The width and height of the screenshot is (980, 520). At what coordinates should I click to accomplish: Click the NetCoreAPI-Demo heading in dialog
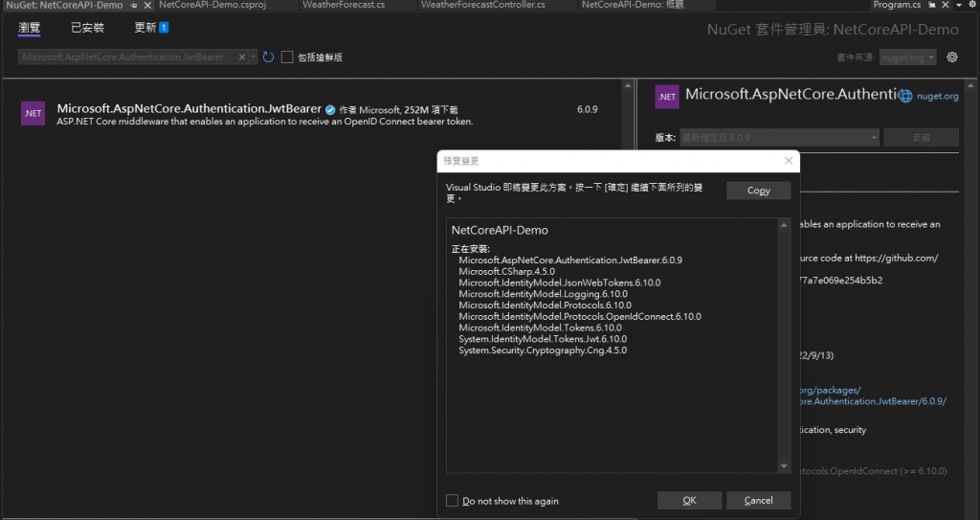[500, 230]
